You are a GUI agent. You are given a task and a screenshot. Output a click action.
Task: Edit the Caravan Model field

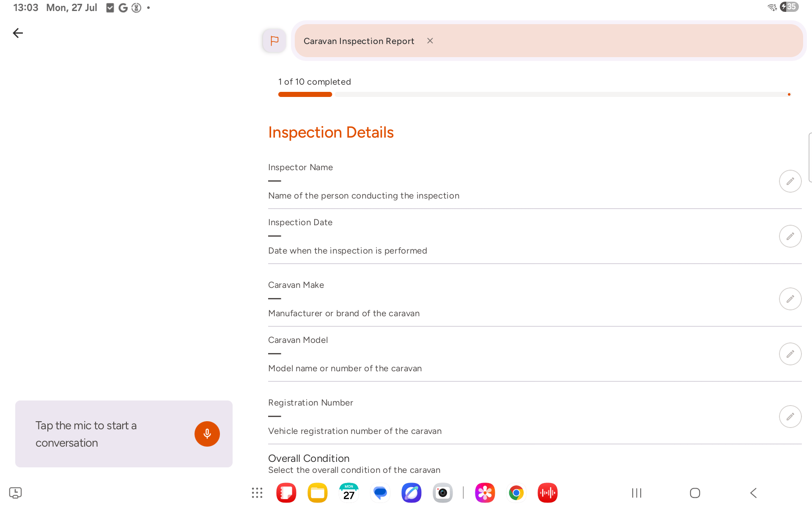coord(790,354)
